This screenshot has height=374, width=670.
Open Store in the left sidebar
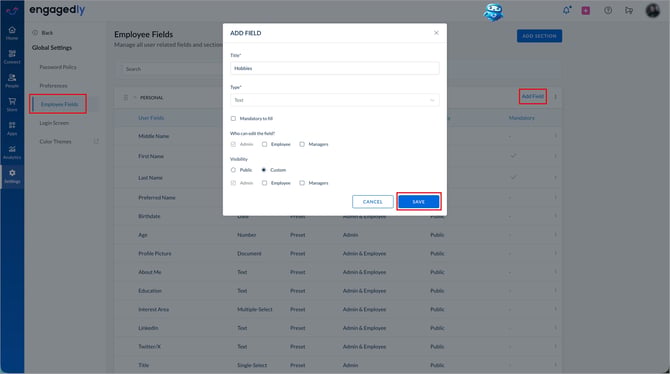pyautogui.click(x=12, y=105)
